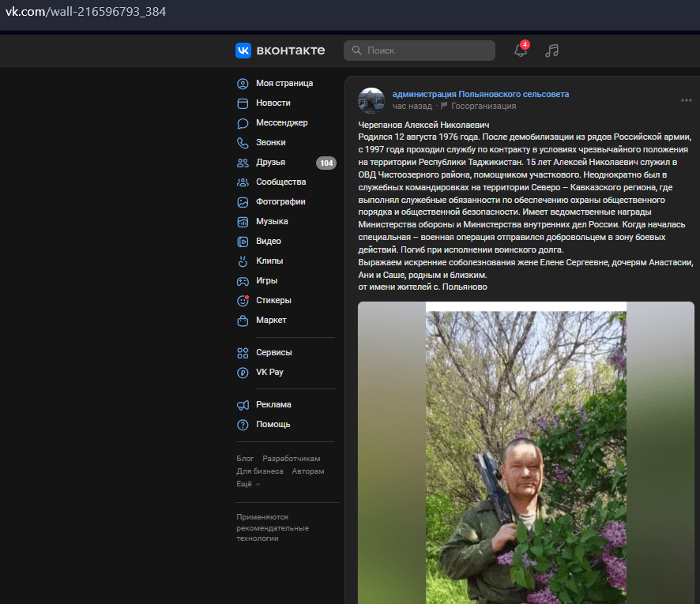700x604 pixels.
Task: Click the Звонки phone icon
Action: tap(243, 143)
